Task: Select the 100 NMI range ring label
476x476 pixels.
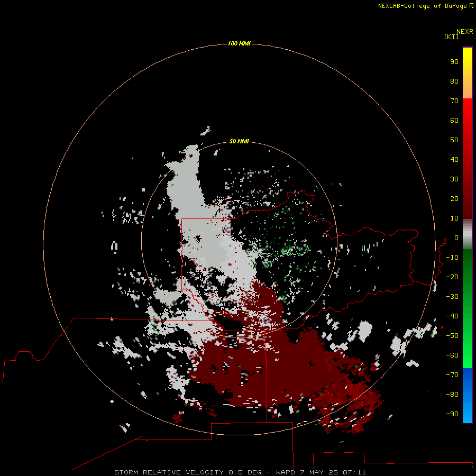Action: (x=239, y=44)
